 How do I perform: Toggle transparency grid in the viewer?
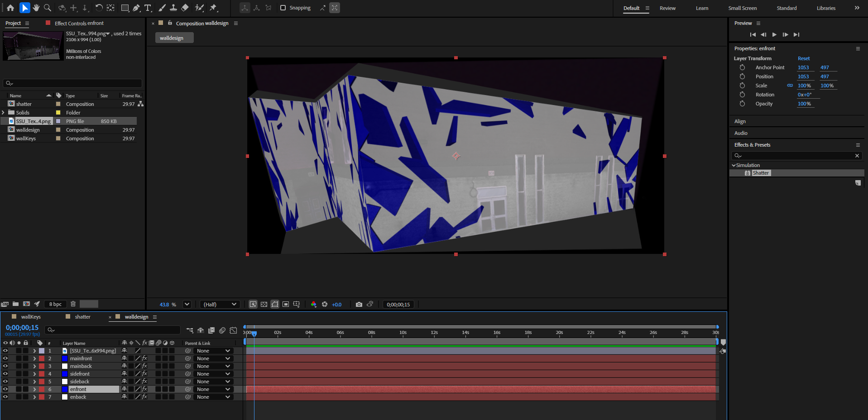[264, 304]
